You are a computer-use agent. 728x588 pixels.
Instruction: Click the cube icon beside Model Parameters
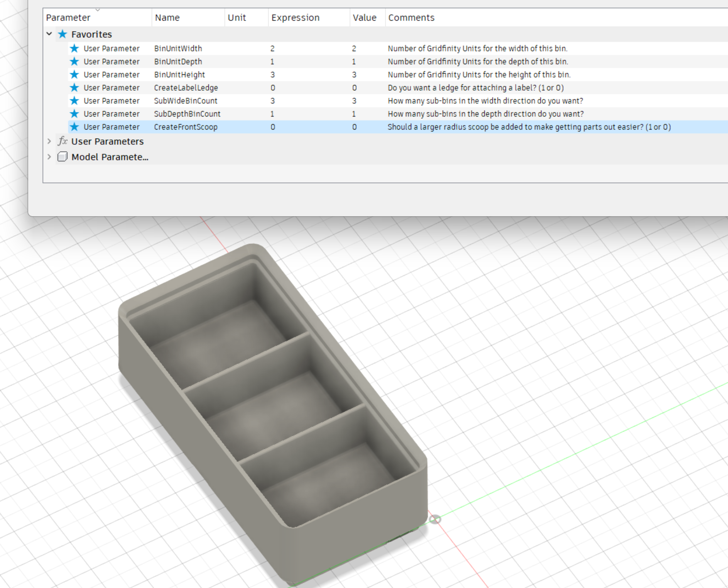click(63, 157)
